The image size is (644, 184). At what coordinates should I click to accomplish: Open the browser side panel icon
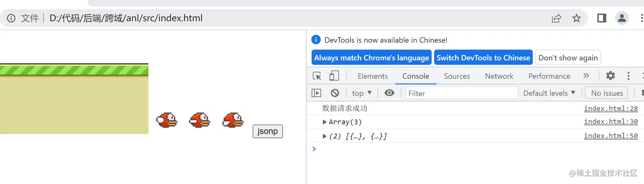pos(601,18)
